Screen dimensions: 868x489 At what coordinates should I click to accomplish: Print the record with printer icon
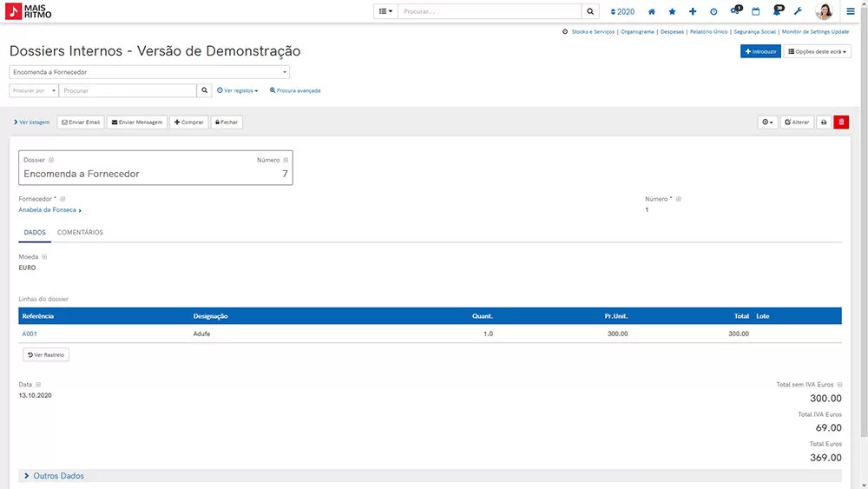[x=824, y=122]
